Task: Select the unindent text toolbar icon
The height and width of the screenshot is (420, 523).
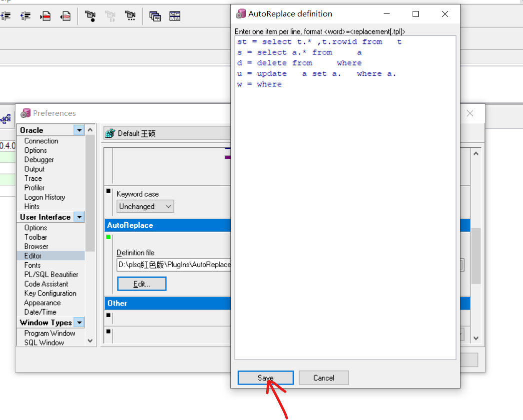Action: [x=25, y=16]
